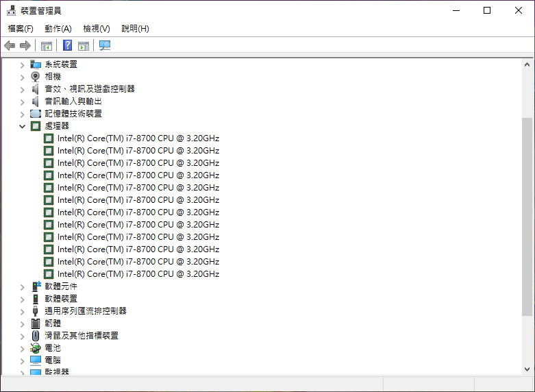This screenshot has width=535, height=392.
Task: Close the 裝置管理員 window
Action: coord(519,10)
